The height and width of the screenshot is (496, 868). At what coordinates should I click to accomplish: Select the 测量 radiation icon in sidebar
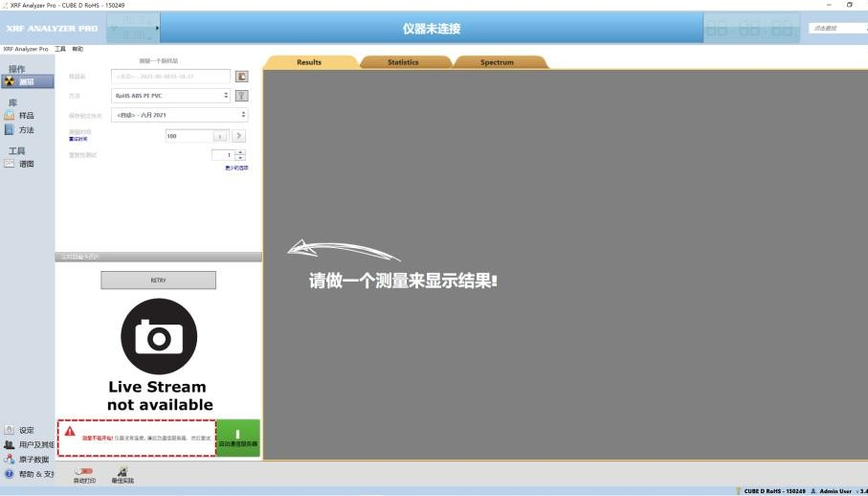click(10, 81)
